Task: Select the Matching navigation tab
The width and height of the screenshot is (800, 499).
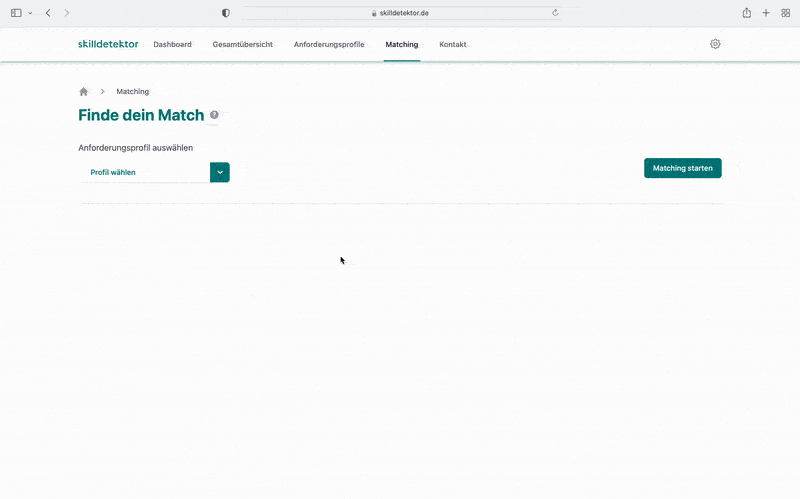Action: [x=402, y=44]
